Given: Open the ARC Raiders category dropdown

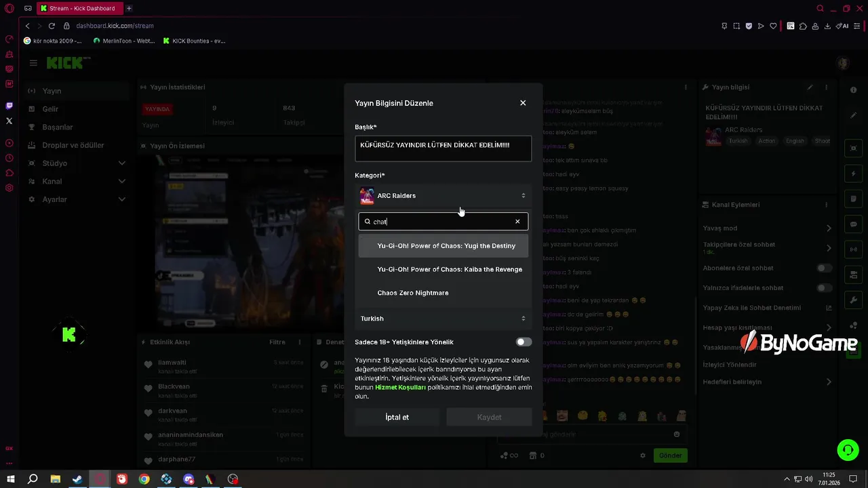Looking at the screenshot, I should tap(443, 196).
